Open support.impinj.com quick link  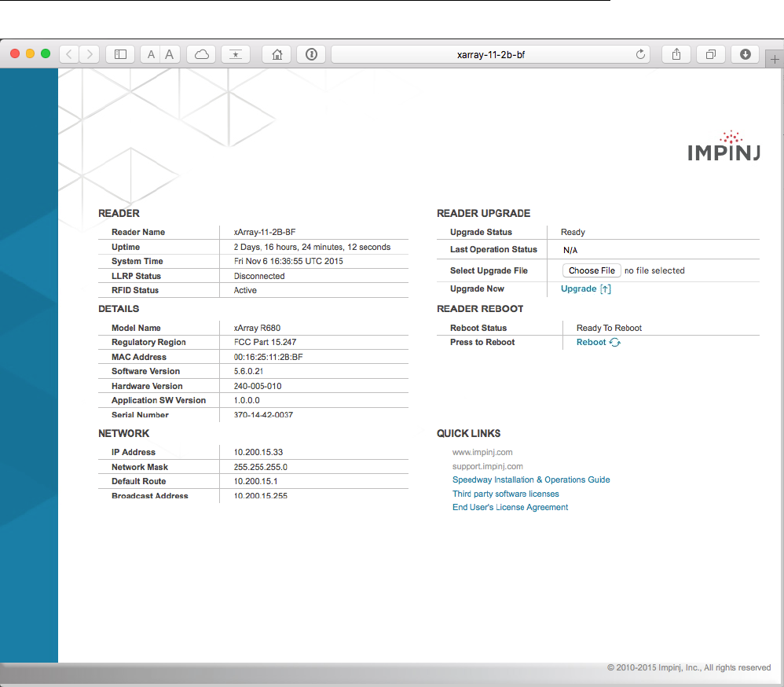[488, 466]
